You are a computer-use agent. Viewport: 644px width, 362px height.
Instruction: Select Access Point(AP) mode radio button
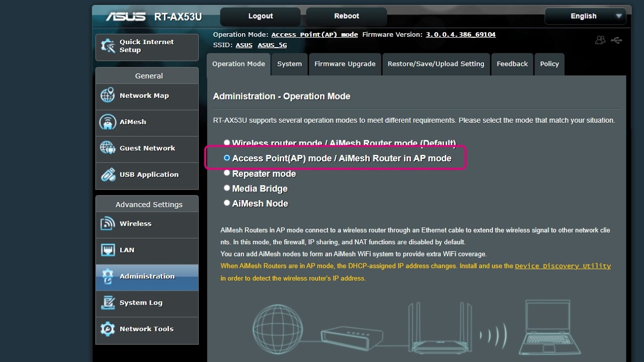click(x=227, y=158)
